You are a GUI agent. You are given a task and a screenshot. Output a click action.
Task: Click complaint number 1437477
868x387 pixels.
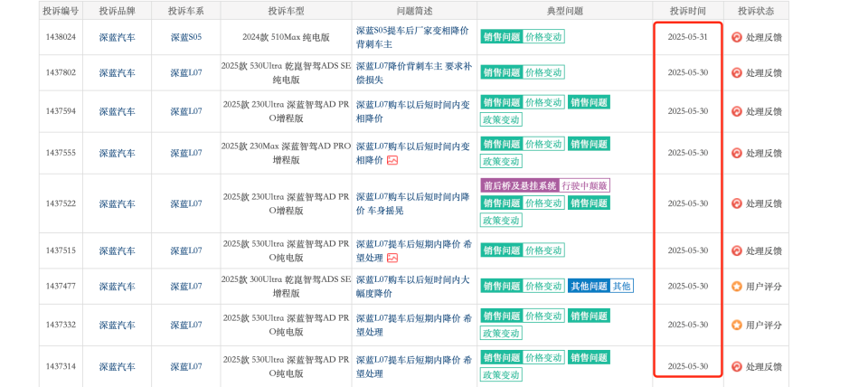pos(61,287)
